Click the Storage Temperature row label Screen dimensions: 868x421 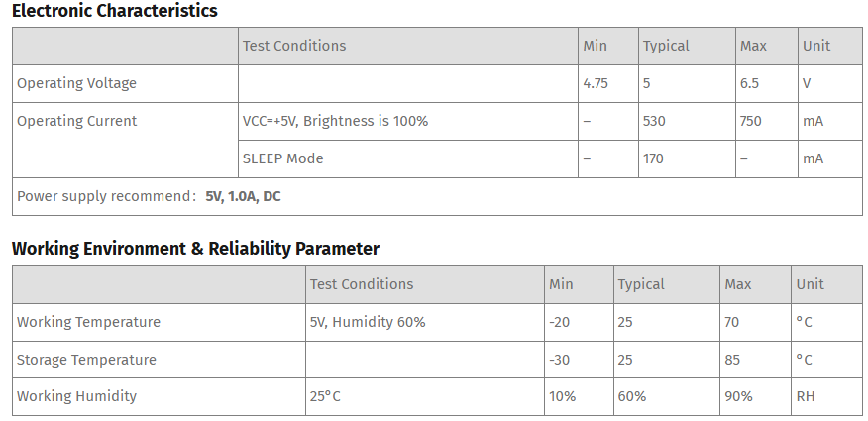point(86,360)
